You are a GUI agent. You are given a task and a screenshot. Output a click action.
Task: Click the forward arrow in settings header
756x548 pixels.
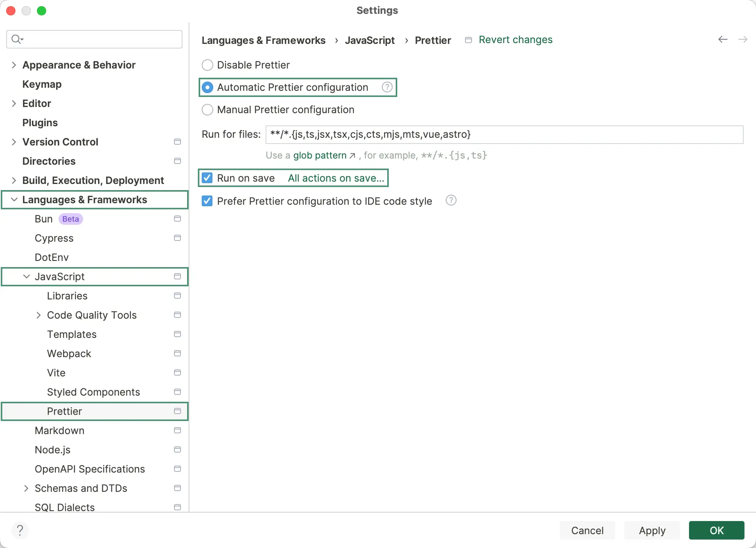(743, 39)
